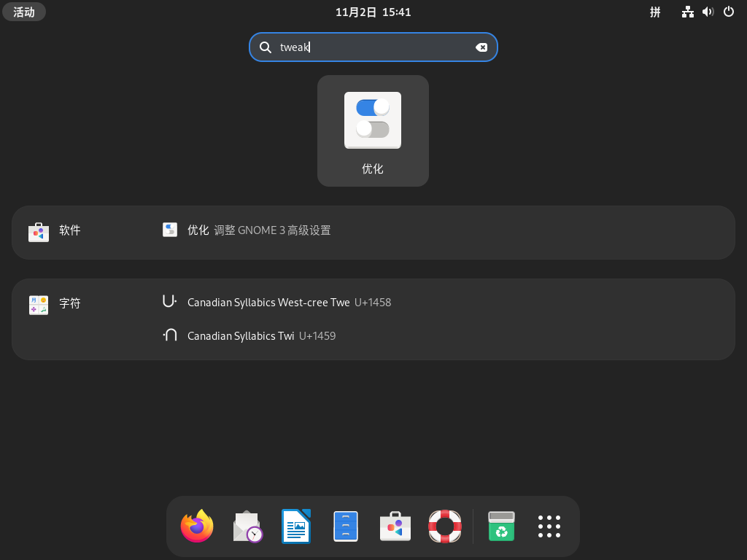
Task: Clear the search text with backspace icon
Action: coord(481,47)
